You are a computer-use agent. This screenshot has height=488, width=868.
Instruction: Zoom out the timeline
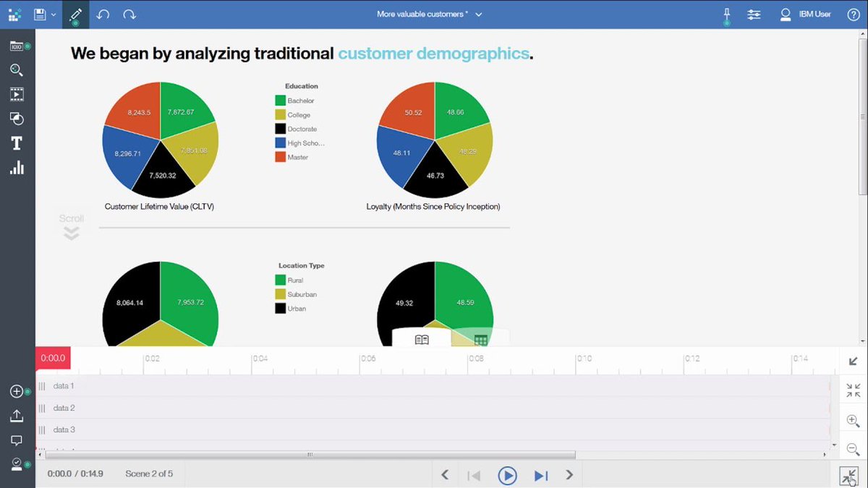coord(854,450)
